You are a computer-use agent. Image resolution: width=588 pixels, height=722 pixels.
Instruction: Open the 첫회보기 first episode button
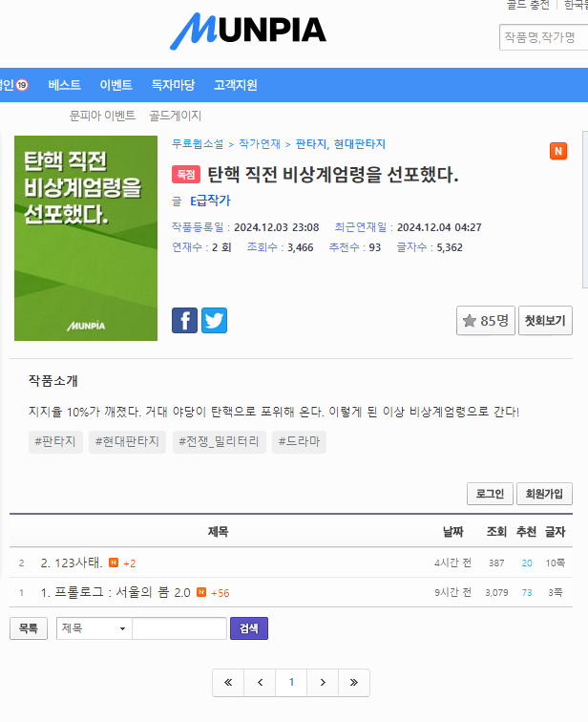[x=545, y=321]
